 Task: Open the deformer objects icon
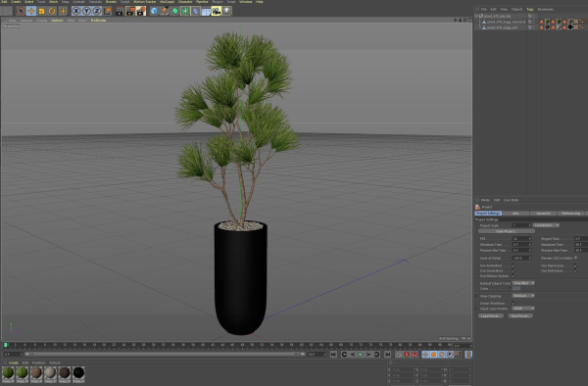pyautogui.click(x=195, y=11)
